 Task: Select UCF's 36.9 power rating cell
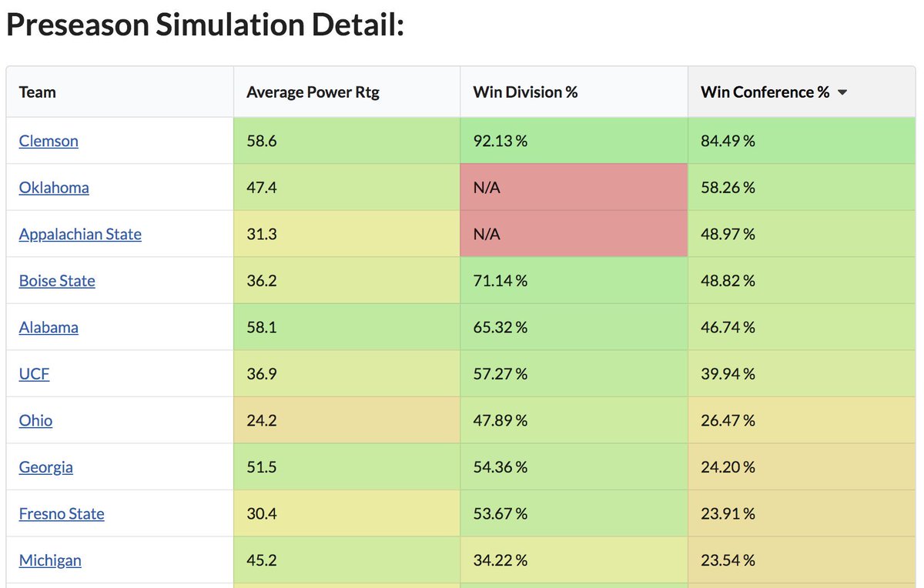tap(347, 374)
